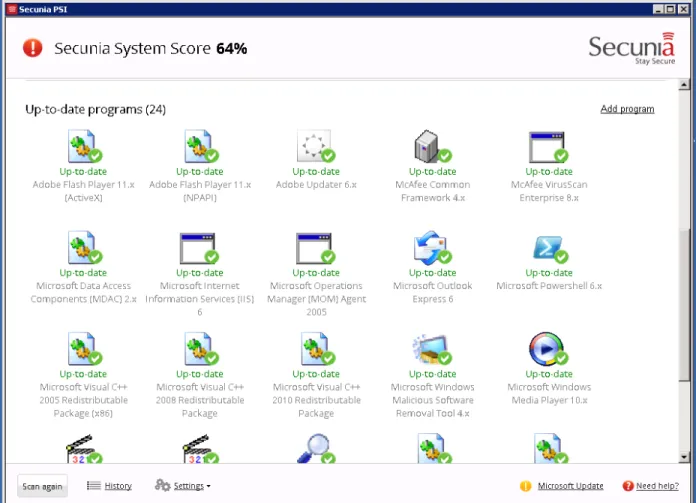Click 'McAfee Common Framework 4.x' program name
Screen dimensions: 696x503
(x=433, y=191)
